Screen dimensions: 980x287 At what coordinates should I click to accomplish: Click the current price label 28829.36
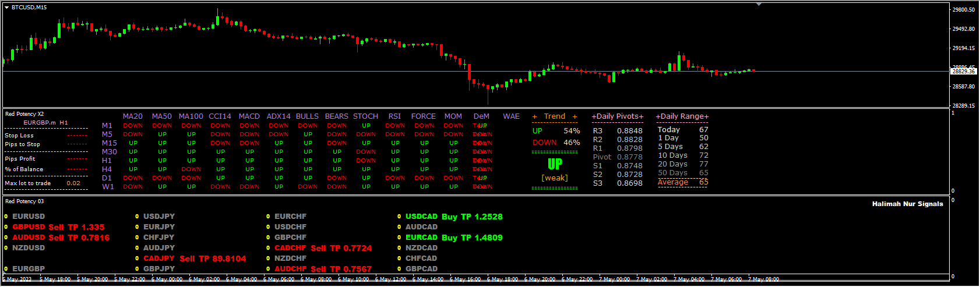coord(963,72)
